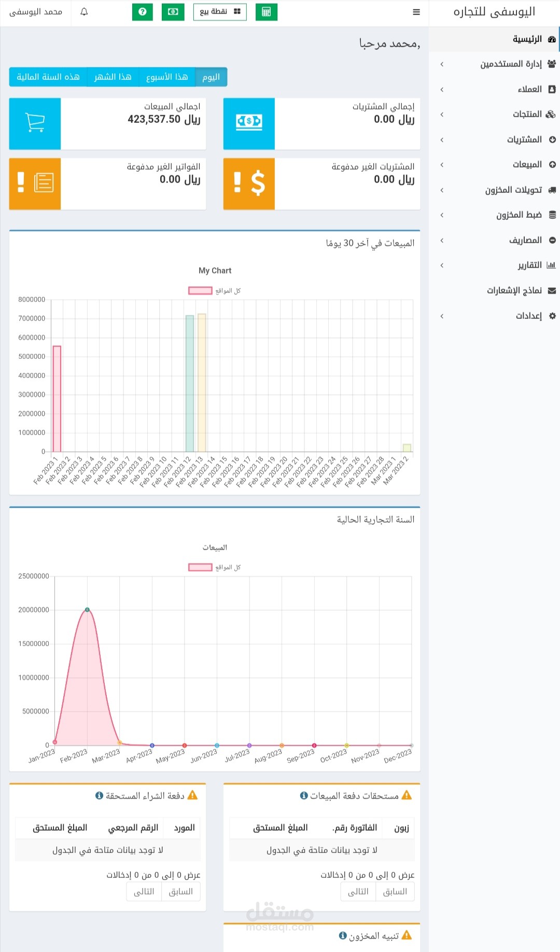Click info icon beside دفعة الشراء المستحقة
This screenshot has height=952, width=560.
[100, 795]
